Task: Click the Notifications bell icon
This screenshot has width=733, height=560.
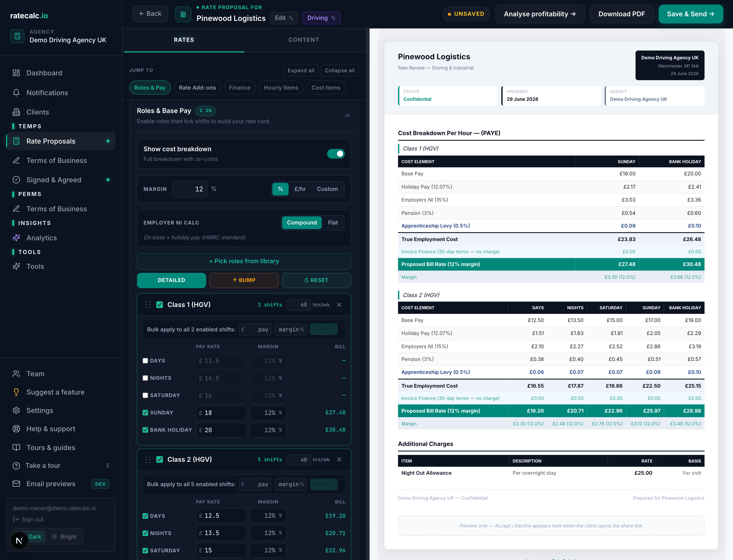Action: [16, 93]
